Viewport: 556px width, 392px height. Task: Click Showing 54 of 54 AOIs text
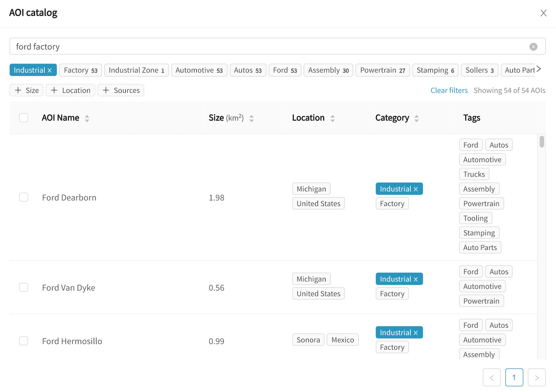coord(509,90)
